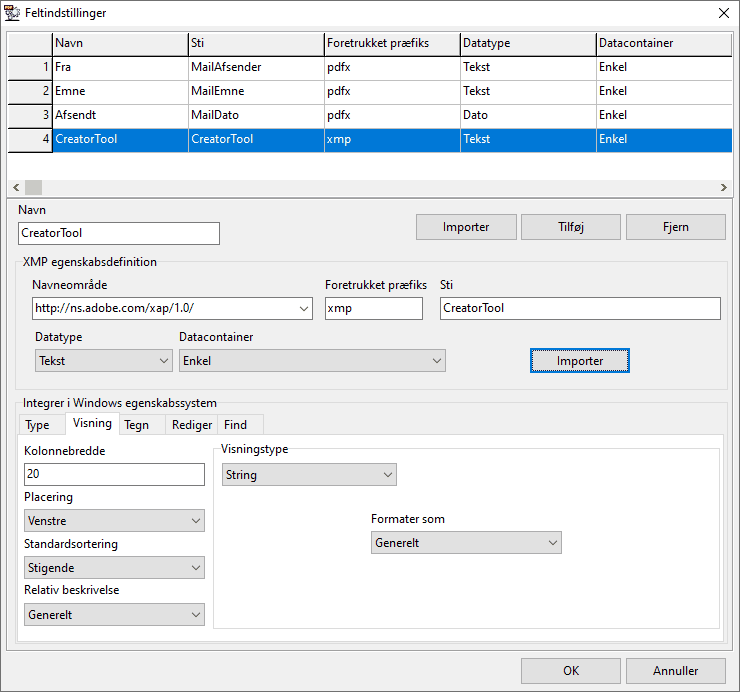Viewport: 740px width, 692px height.
Task: Click the 'Tekst' cell in the CreatorTool row
Action: [528, 140]
